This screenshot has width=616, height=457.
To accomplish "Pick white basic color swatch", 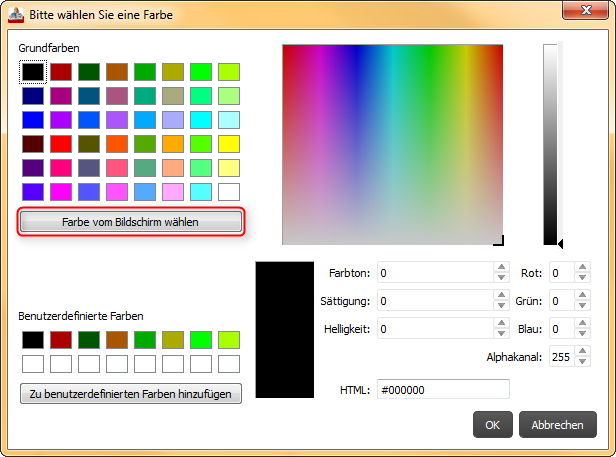I will pos(229,192).
